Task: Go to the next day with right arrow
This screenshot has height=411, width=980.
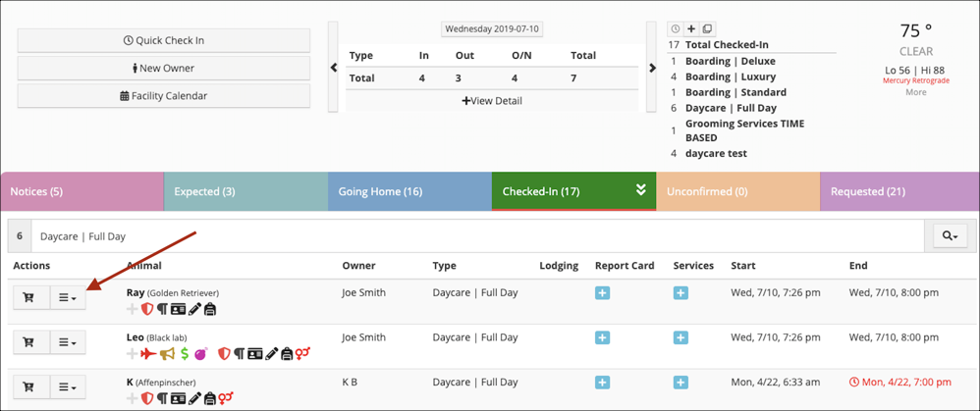Action: tap(652, 68)
